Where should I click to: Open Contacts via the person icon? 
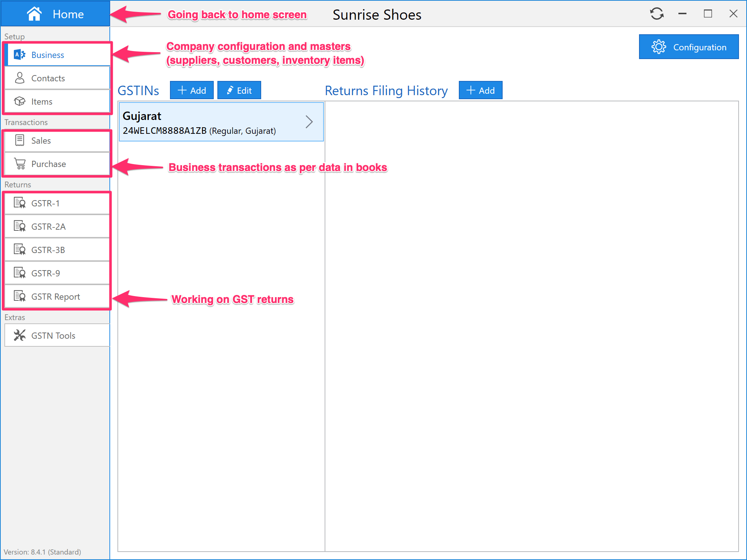20,78
